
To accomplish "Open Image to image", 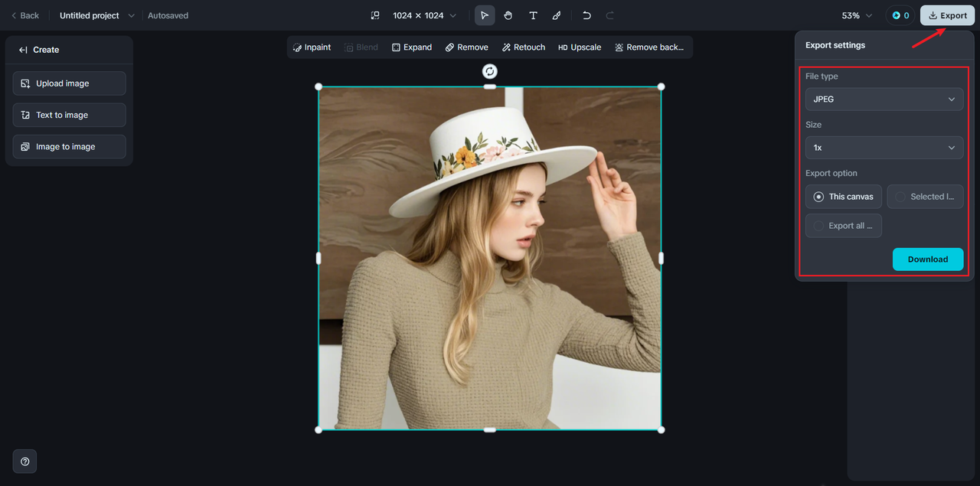I will coord(69,146).
